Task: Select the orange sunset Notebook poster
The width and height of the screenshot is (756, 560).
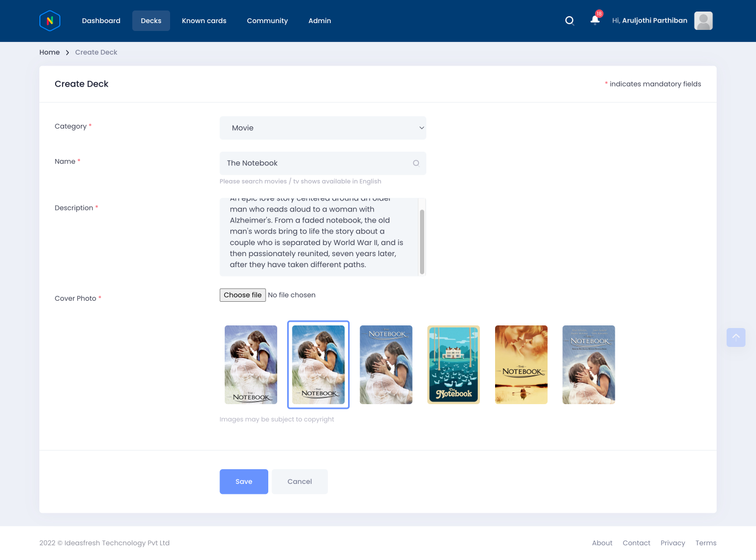Action: (x=521, y=365)
